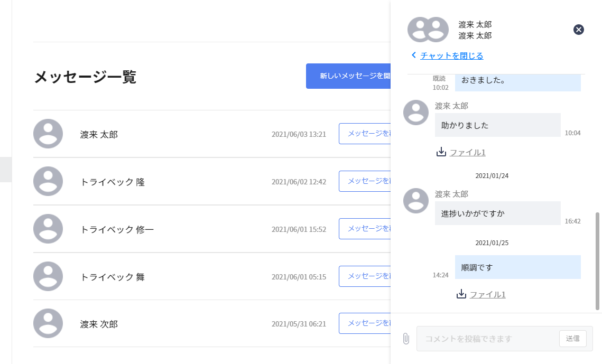Click the 新しいメッセージを開 button
602x364 pixels.
click(x=348, y=76)
